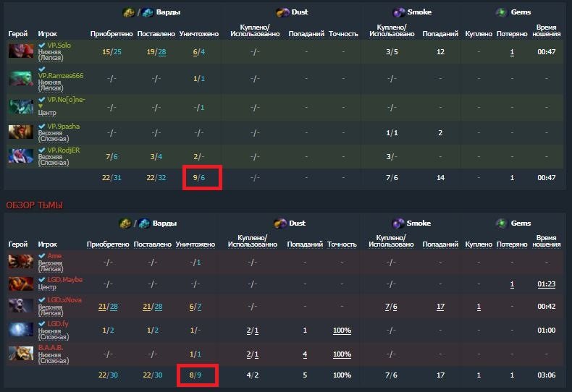Click the Потеряно header in the ОБЗОР ТЬМЫ table
This screenshot has height=392, width=572.
coord(512,244)
